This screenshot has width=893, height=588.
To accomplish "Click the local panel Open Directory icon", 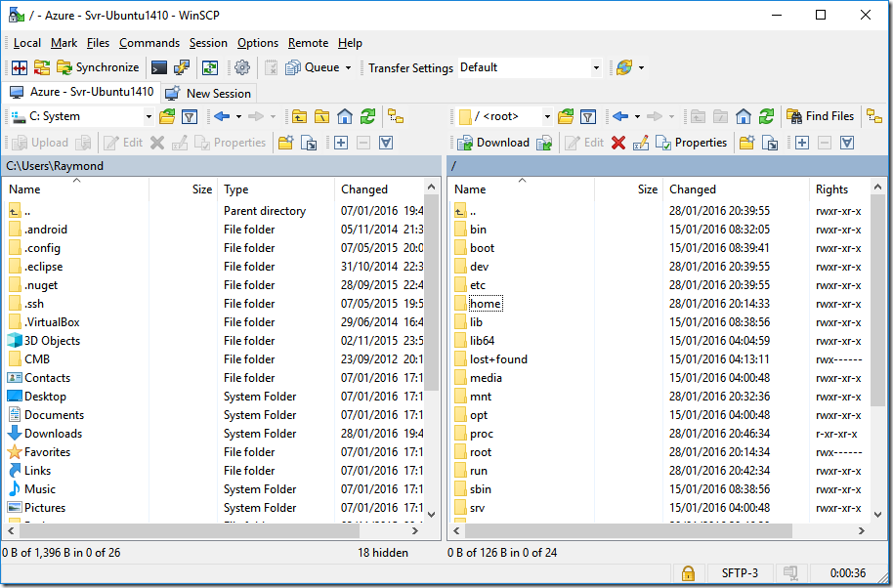I will (167, 116).
